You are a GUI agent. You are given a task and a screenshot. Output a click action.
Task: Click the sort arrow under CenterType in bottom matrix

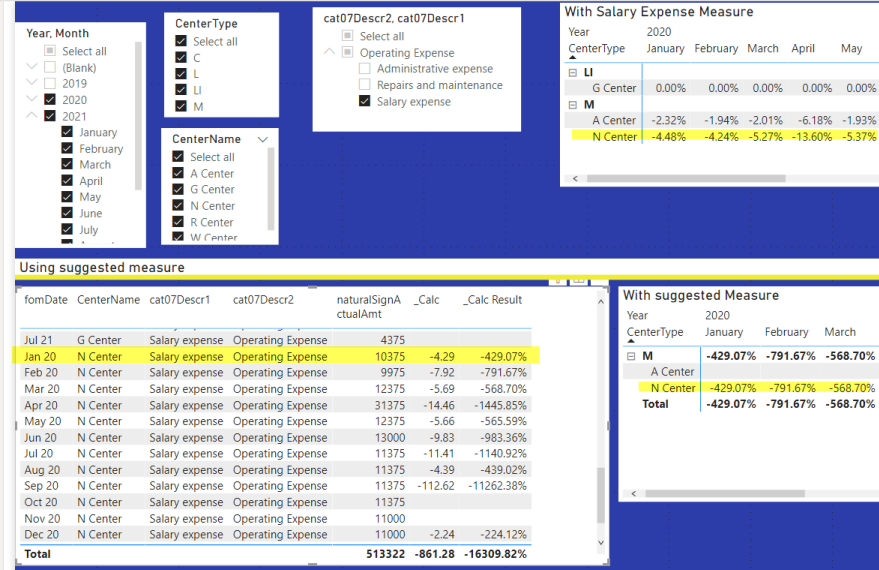tap(631, 341)
